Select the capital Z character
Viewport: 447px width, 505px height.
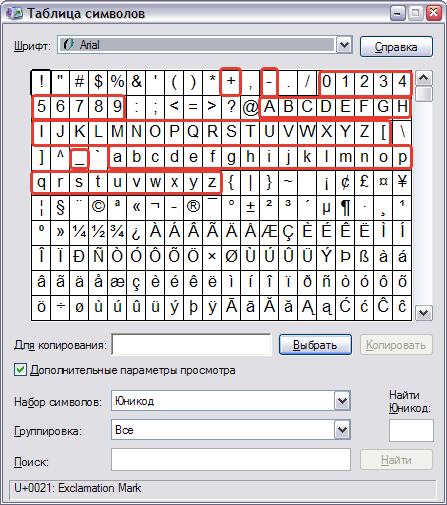click(x=364, y=132)
